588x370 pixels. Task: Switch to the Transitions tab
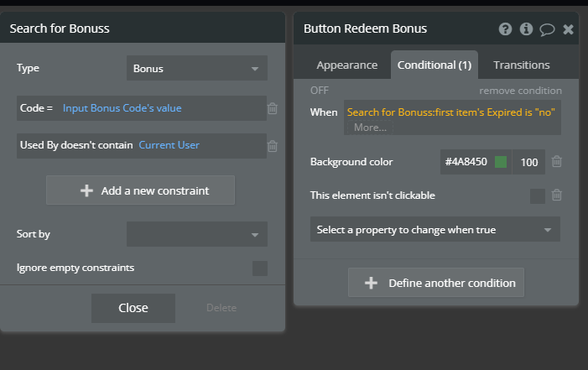tap(522, 65)
